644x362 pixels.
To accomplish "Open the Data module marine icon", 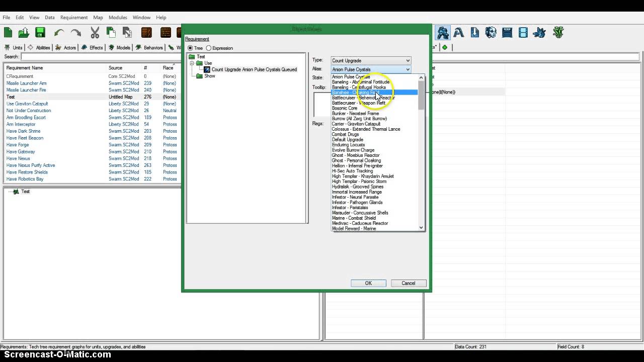I will tap(443, 33).
